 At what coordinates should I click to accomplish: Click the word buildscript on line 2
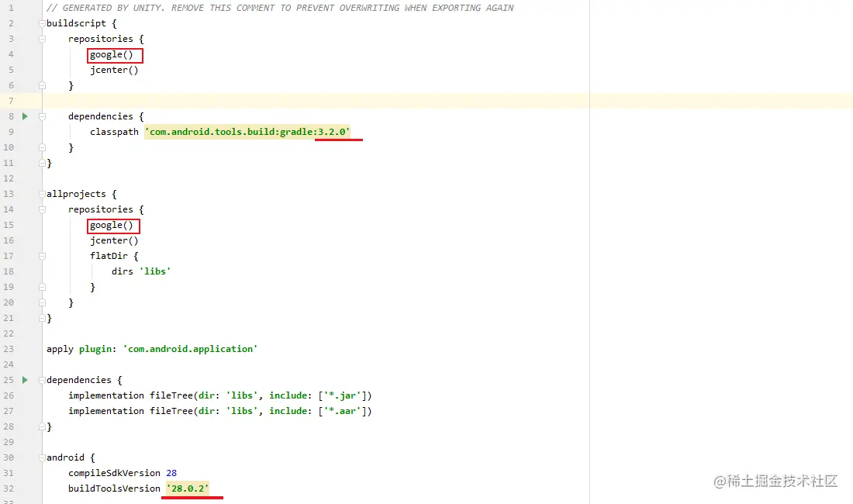(x=76, y=23)
